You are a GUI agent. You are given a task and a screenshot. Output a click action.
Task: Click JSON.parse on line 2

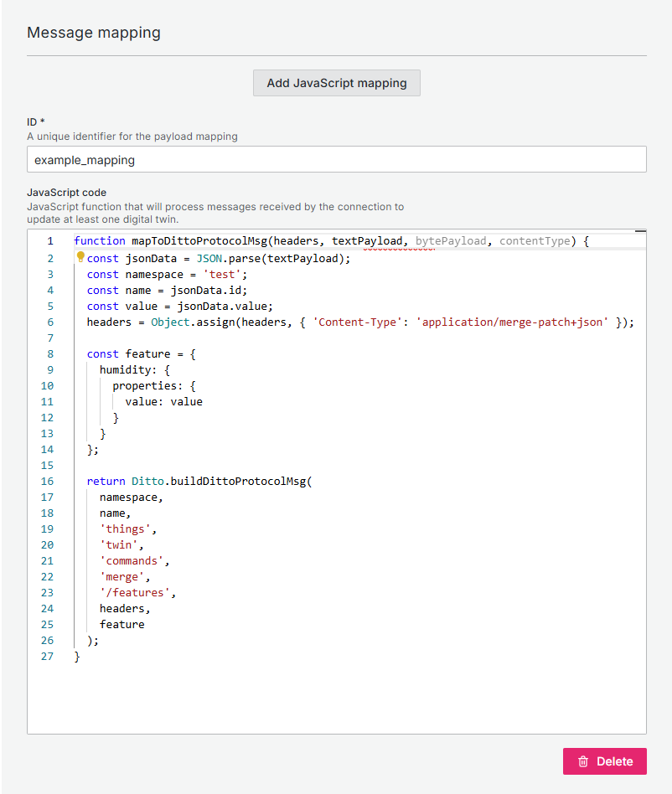[229, 258]
